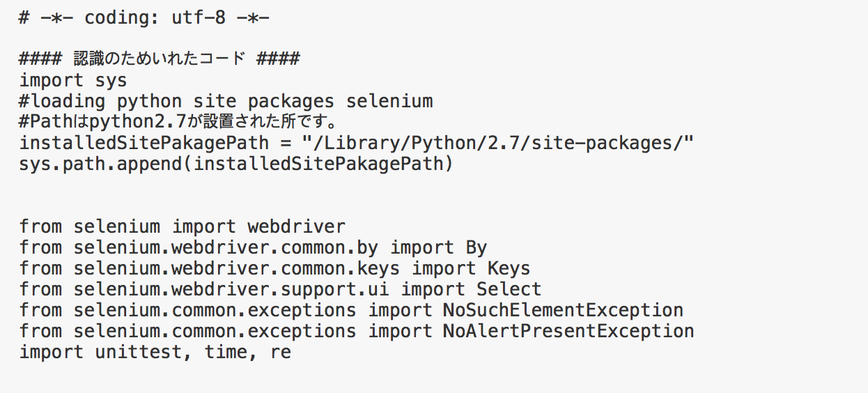Click the coding utf-8 comment line
Image resolution: width=868 pixels, height=393 pixels.
coord(144,17)
